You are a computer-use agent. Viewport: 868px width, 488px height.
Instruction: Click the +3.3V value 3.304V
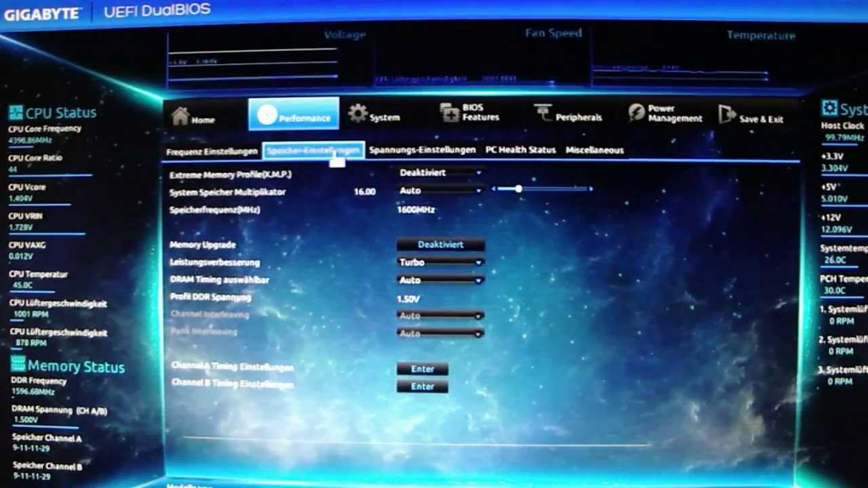tap(834, 168)
